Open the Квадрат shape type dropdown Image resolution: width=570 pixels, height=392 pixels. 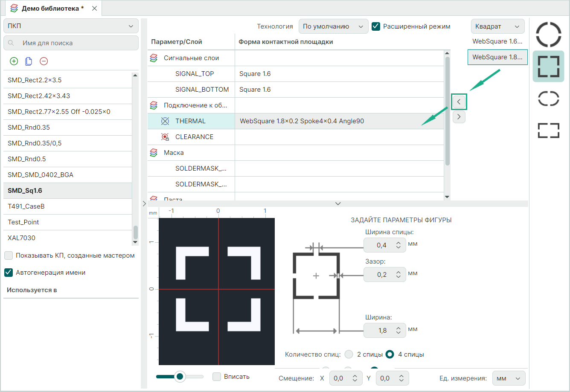pos(497,26)
